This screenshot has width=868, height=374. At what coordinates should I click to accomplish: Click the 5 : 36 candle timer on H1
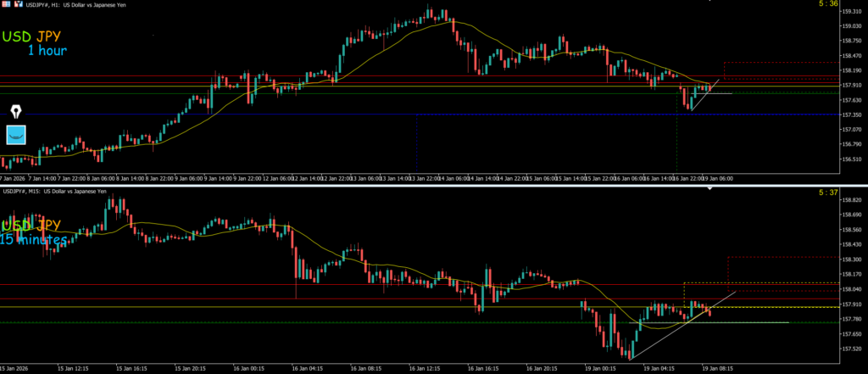point(828,4)
